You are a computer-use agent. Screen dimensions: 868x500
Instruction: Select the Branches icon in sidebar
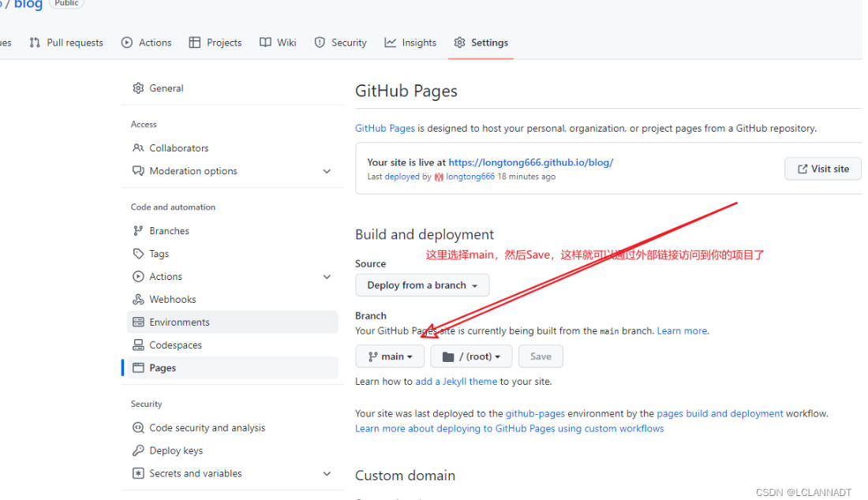(x=138, y=231)
